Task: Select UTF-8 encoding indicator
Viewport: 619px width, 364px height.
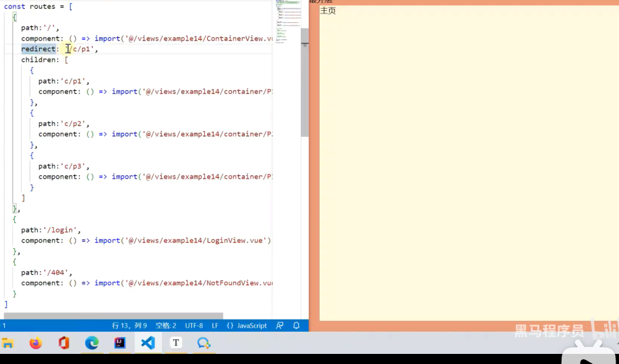Action: 194,326
